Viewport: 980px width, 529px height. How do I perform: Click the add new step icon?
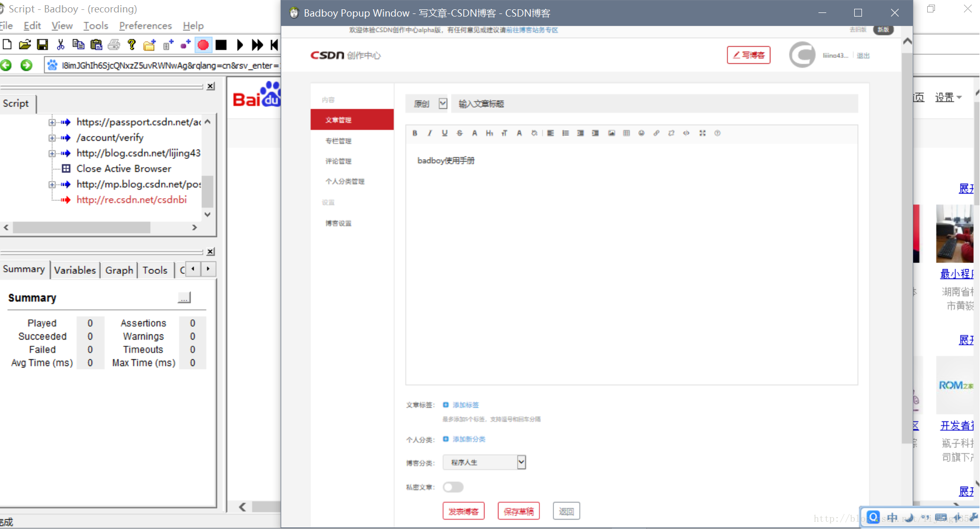tap(168, 45)
